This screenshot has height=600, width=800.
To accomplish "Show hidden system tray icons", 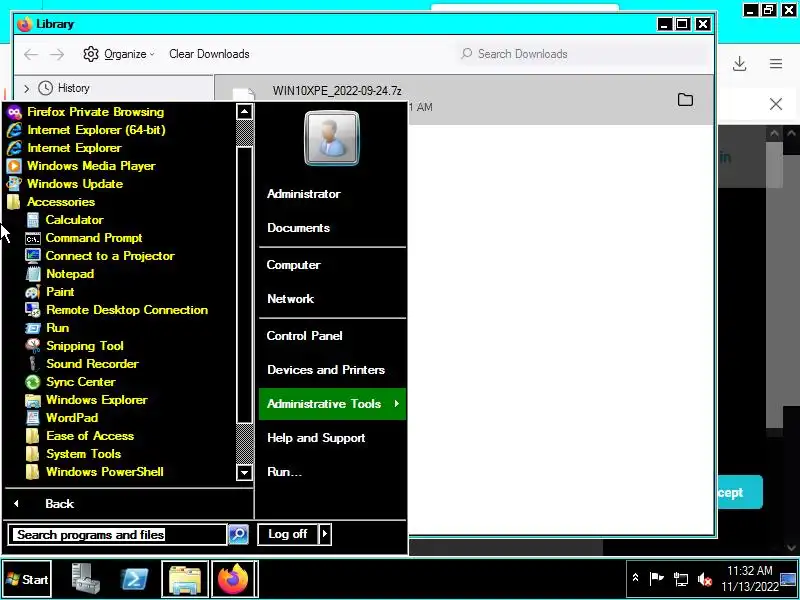I will pos(635,578).
